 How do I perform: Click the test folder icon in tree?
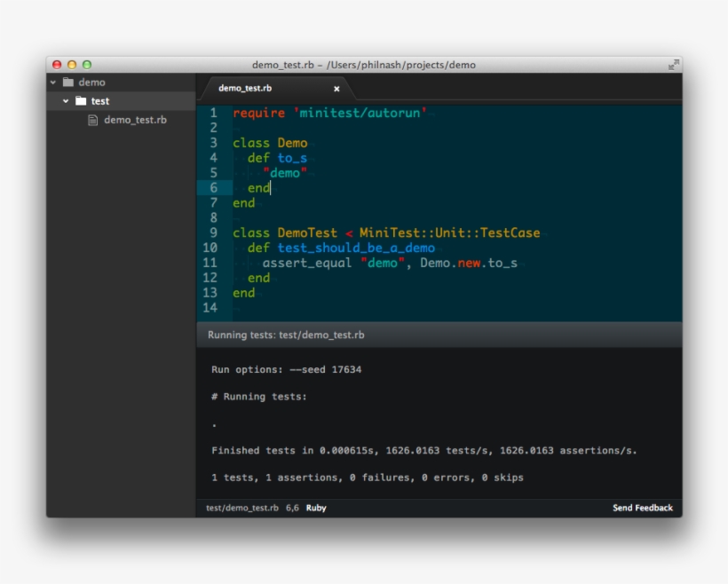(x=81, y=101)
